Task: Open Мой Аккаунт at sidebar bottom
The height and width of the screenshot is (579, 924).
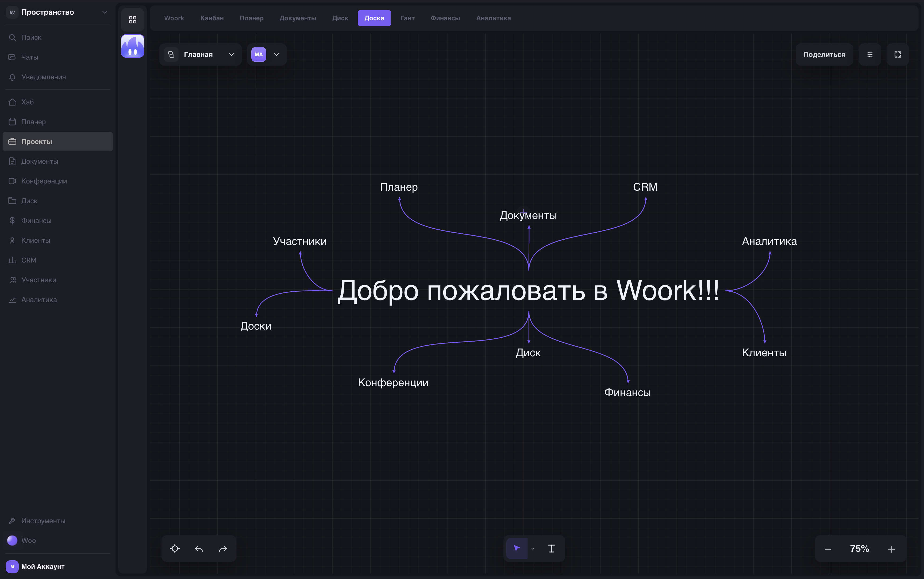Action: [x=42, y=566]
